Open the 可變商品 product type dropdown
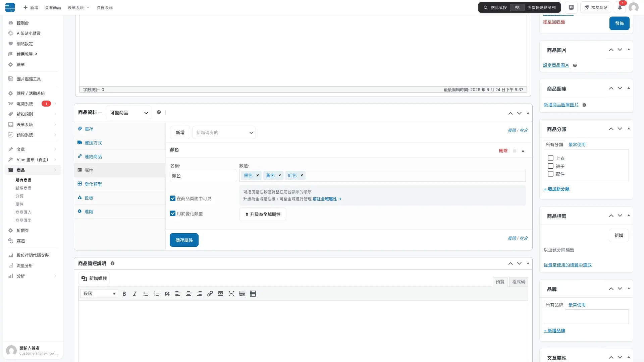The image size is (644, 362). [129, 113]
